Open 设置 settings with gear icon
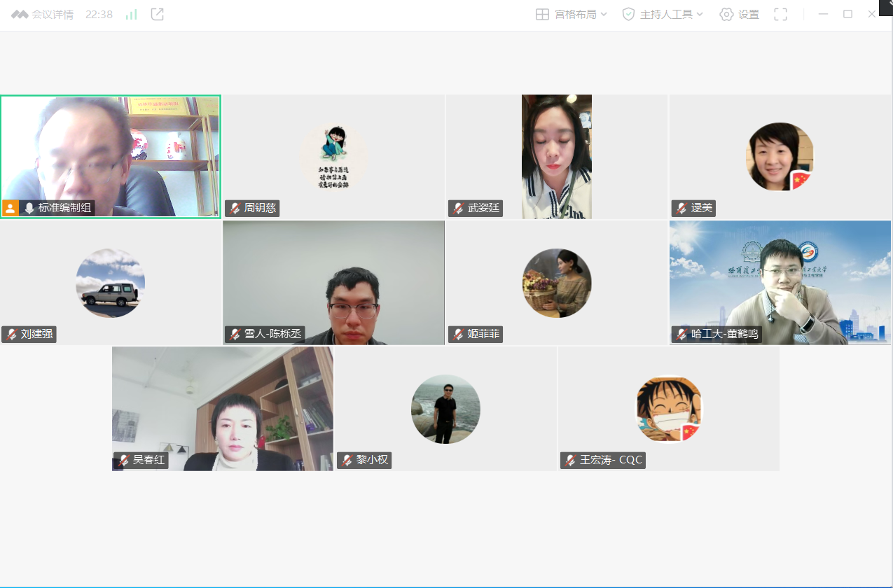 click(740, 15)
